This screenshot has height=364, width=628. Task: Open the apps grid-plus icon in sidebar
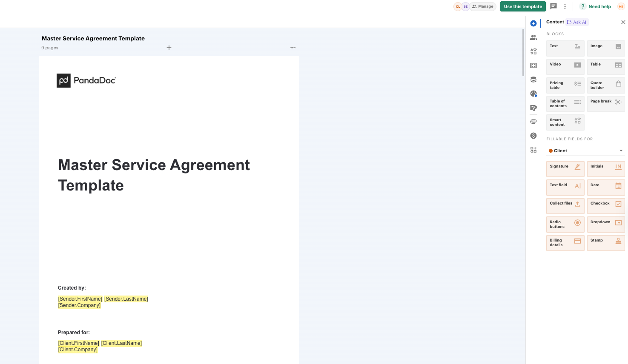(533, 150)
